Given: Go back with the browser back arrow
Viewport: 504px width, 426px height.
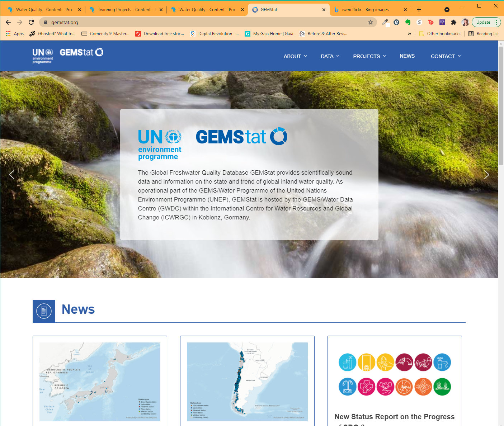Looking at the screenshot, I should pos(8,22).
